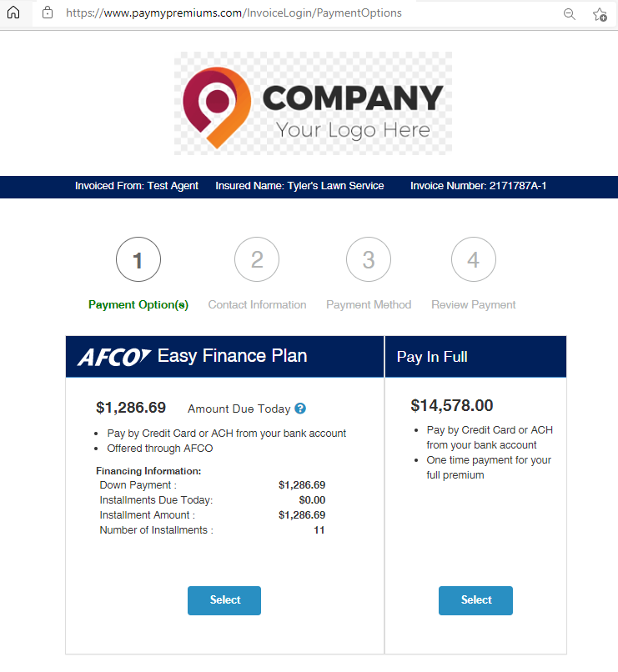Click the browser home icon
This screenshot has height=672, width=618.
[x=13, y=13]
